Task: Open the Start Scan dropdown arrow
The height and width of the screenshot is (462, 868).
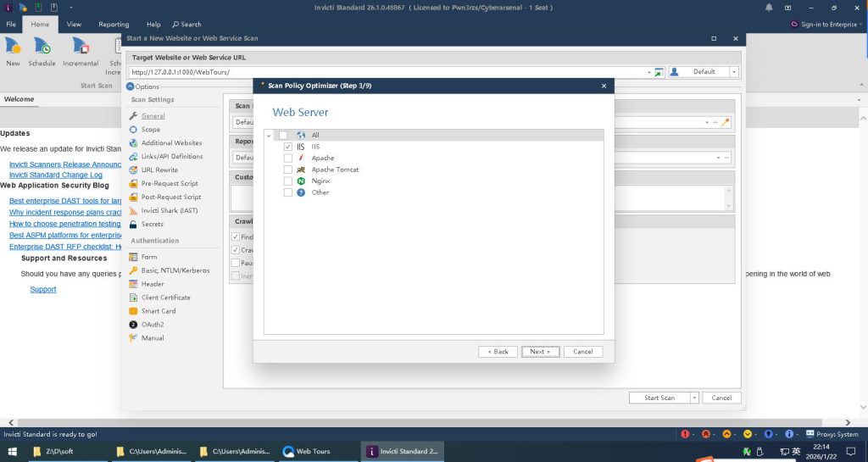Action: (x=694, y=398)
